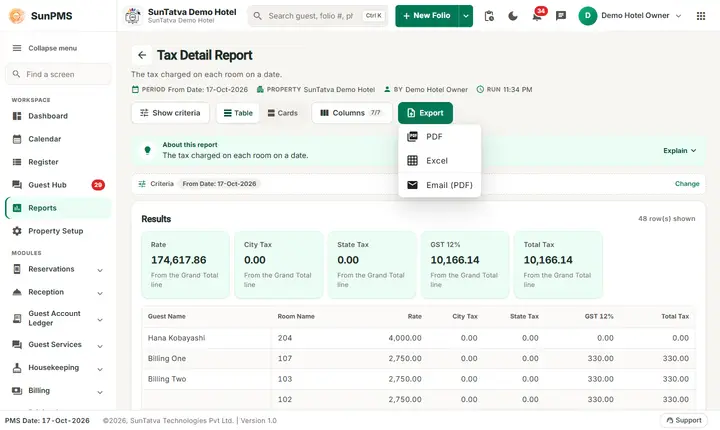This screenshot has width=720, height=430.
Task: Open the apps grid icon
Action: pos(701,16)
